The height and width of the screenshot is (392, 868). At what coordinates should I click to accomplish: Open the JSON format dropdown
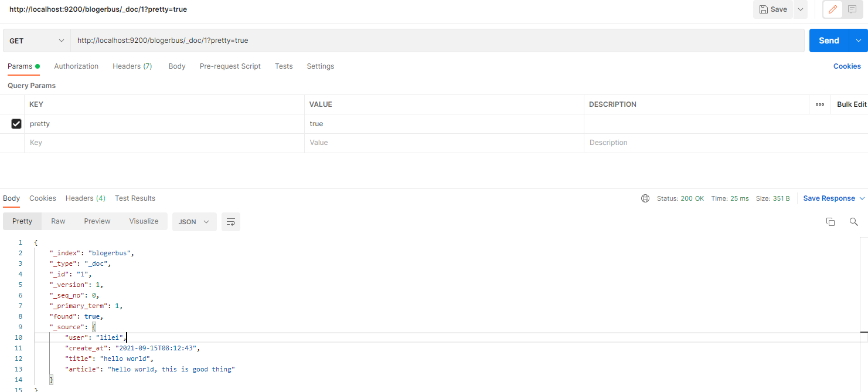pos(194,222)
